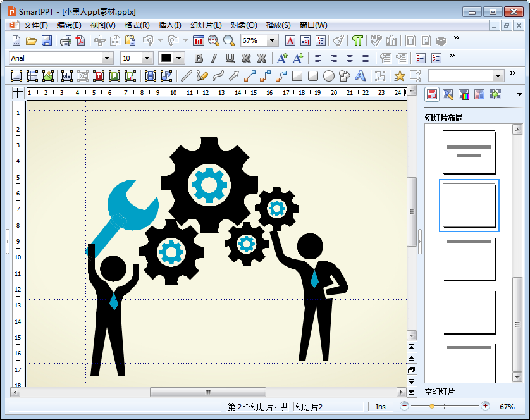This screenshot has width=530, height=420.
Task: Cut selection with the scissors icon
Action: click(100, 40)
